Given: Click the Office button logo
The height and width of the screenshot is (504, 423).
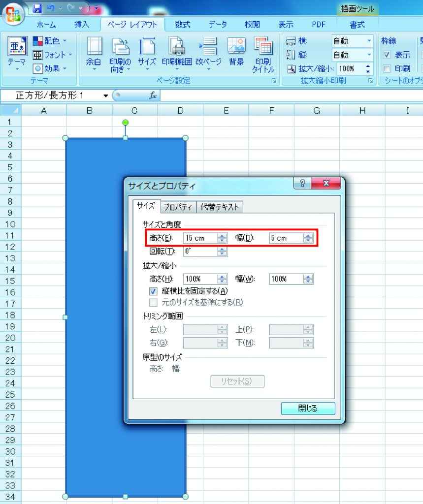Looking at the screenshot, I should [15, 14].
